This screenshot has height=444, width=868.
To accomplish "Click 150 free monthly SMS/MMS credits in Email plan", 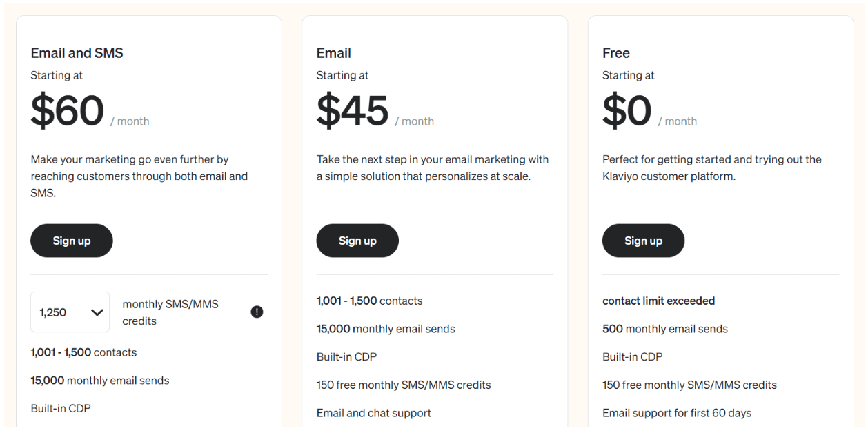I will [x=404, y=385].
